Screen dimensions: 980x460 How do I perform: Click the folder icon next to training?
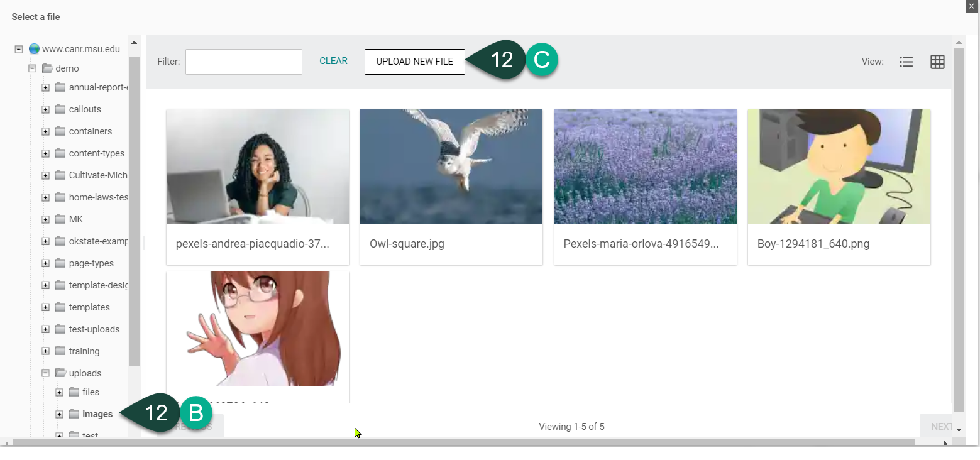[x=59, y=351]
